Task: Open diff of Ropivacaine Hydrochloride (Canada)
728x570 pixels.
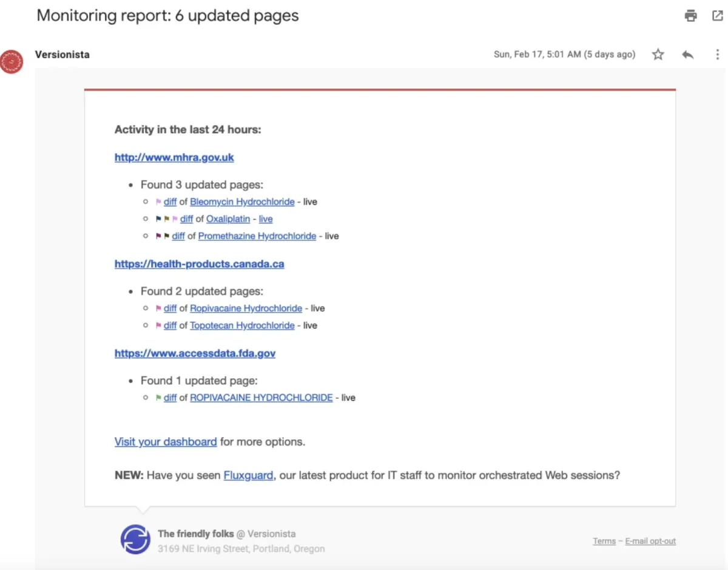Action: tap(170, 308)
